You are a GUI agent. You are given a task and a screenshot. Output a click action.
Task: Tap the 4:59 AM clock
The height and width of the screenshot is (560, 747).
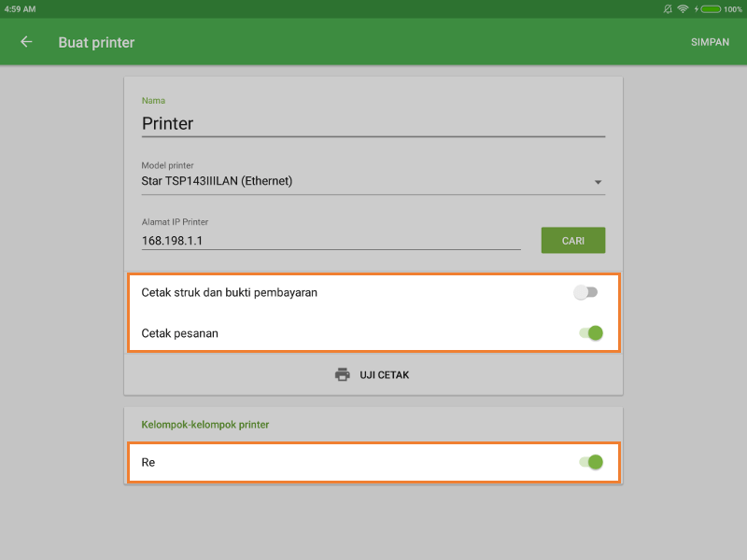click(x=20, y=9)
